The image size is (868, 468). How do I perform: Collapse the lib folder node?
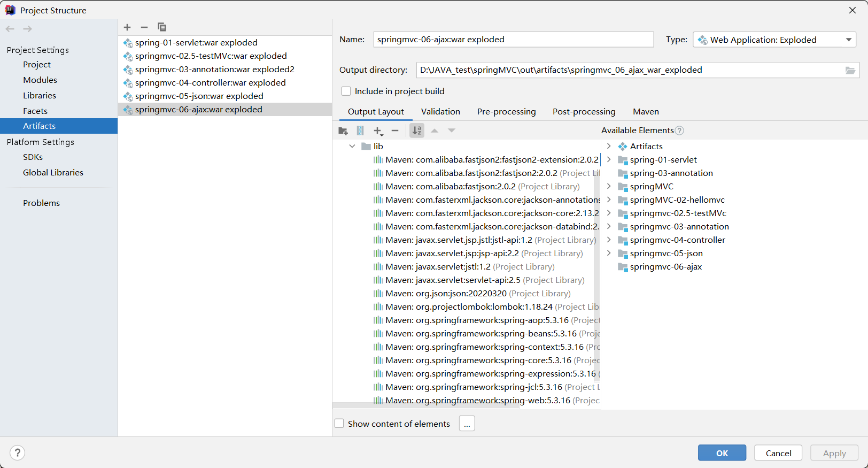click(352, 147)
